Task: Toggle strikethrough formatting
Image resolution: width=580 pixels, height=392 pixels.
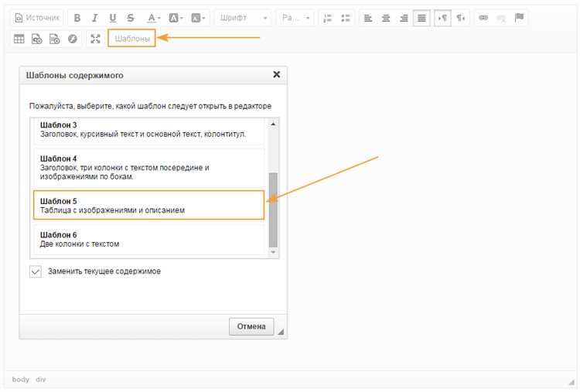Action: [130, 18]
